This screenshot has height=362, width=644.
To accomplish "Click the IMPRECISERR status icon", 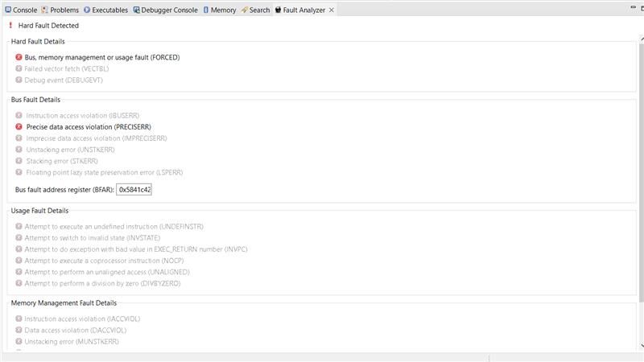I will pyautogui.click(x=19, y=138).
